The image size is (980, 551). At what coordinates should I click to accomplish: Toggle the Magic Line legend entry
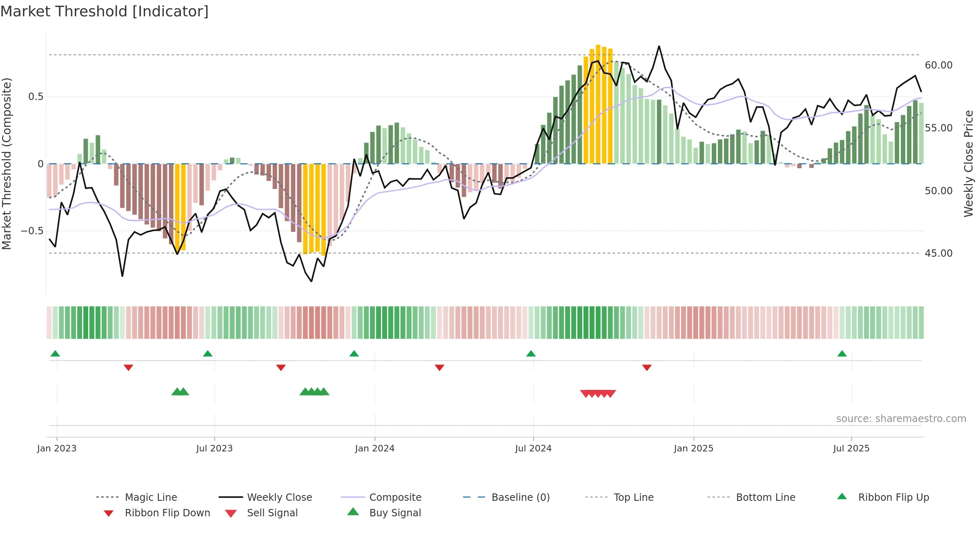(x=137, y=497)
